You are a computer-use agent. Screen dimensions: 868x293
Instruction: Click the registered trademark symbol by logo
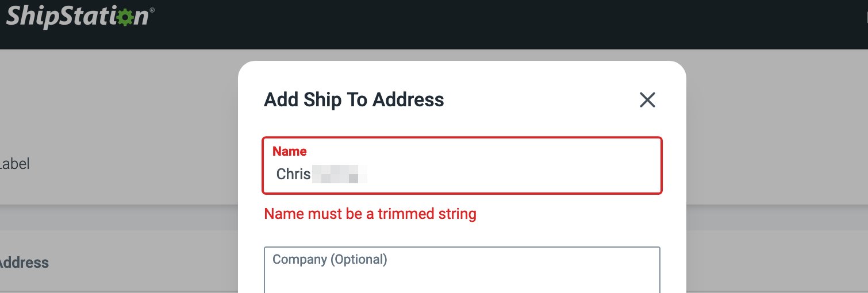152,10
